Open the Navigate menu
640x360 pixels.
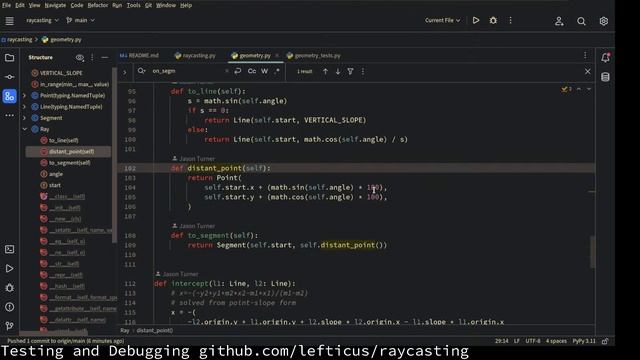[x=55, y=5]
